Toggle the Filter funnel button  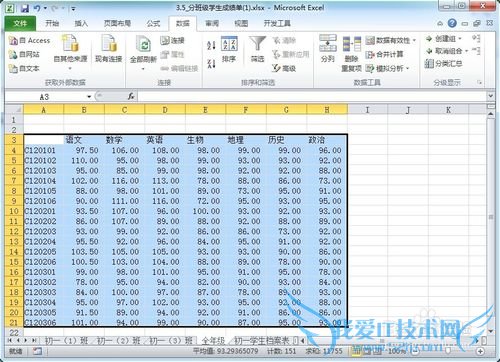click(257, 49)
